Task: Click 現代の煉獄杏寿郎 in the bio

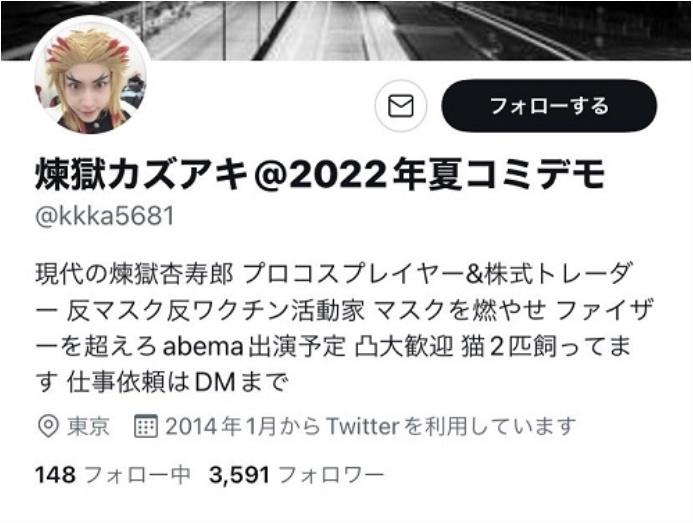Action: pyautogui.click(x=134, y=274)
